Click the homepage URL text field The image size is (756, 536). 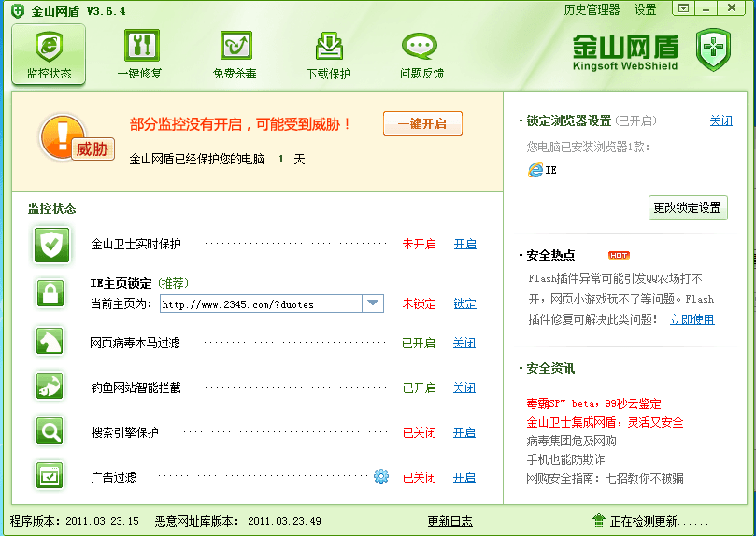[x=261, y=303]
